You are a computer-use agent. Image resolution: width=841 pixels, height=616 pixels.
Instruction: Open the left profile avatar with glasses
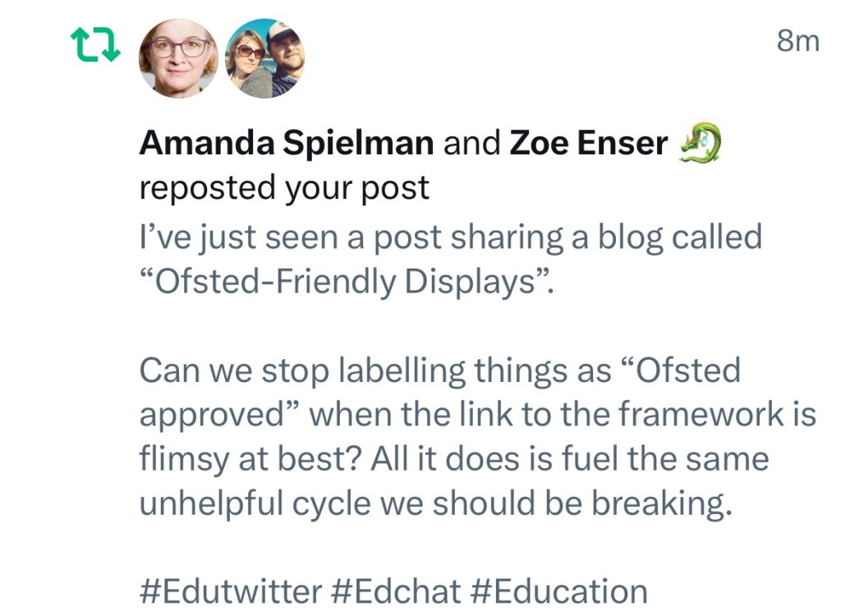[x=178, y=57]
